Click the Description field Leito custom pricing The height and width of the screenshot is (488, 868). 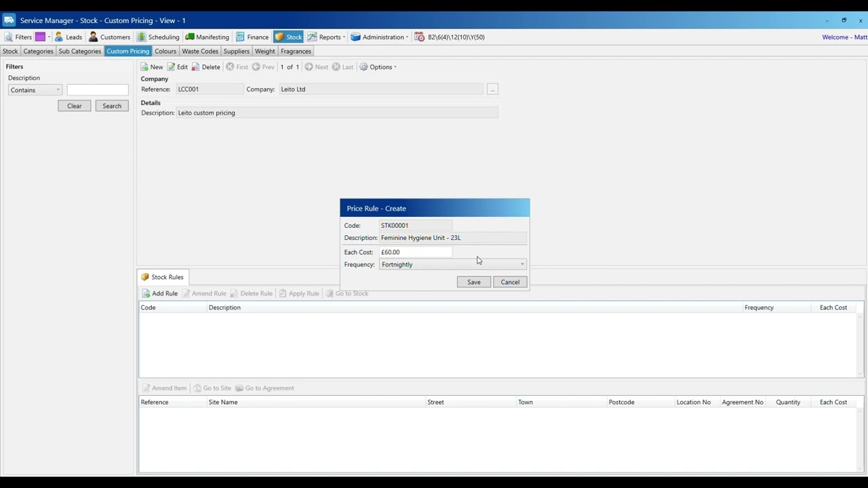pos(337,113)
